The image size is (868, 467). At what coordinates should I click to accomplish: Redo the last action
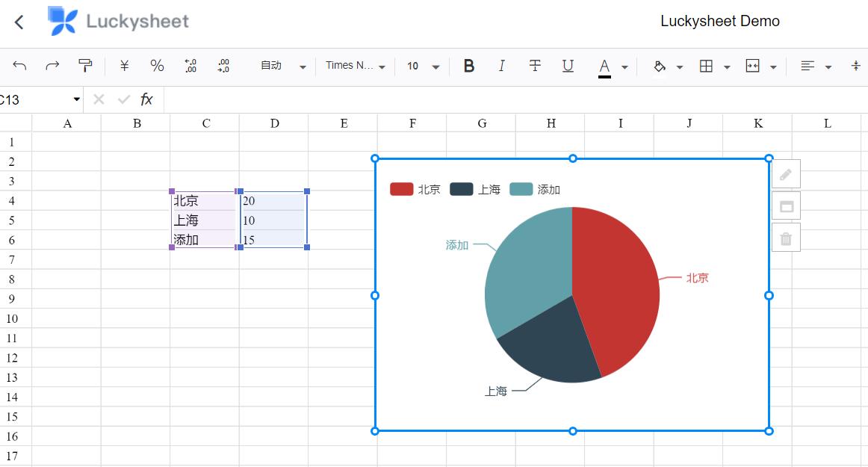(52, 66)
